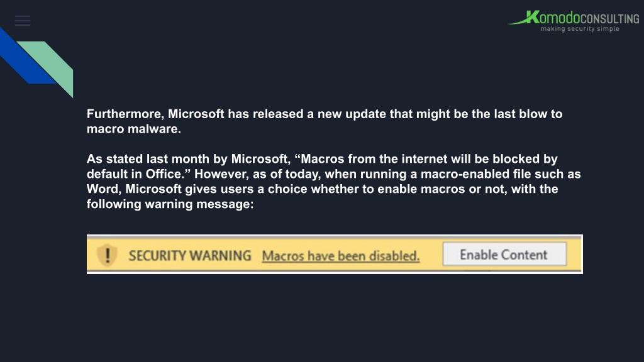Open the hamburger menu icon
Image resolution: width=644 pixels, height=362 pixels.
click(23, 21)
